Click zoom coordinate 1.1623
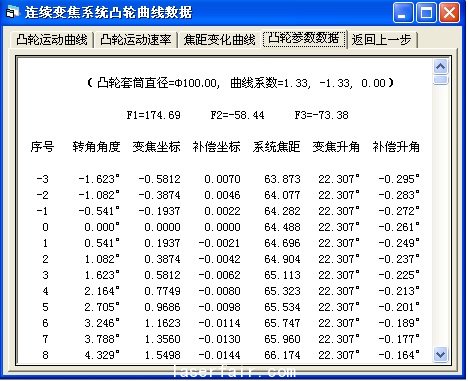468x381 pixels. 162,323
